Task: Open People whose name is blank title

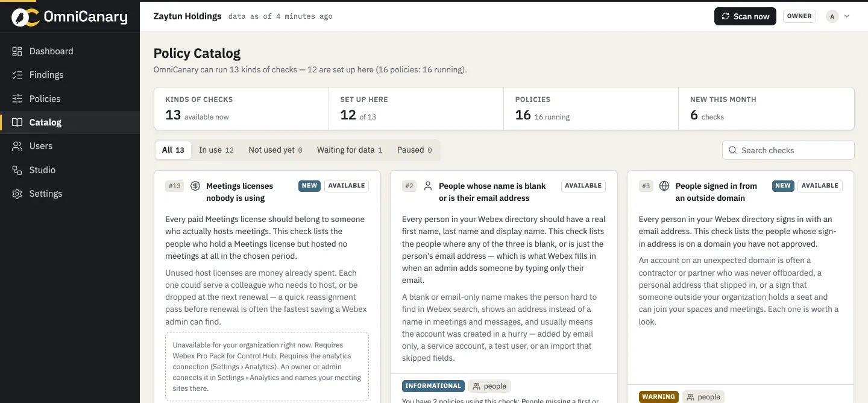Action: click(492, 192)
